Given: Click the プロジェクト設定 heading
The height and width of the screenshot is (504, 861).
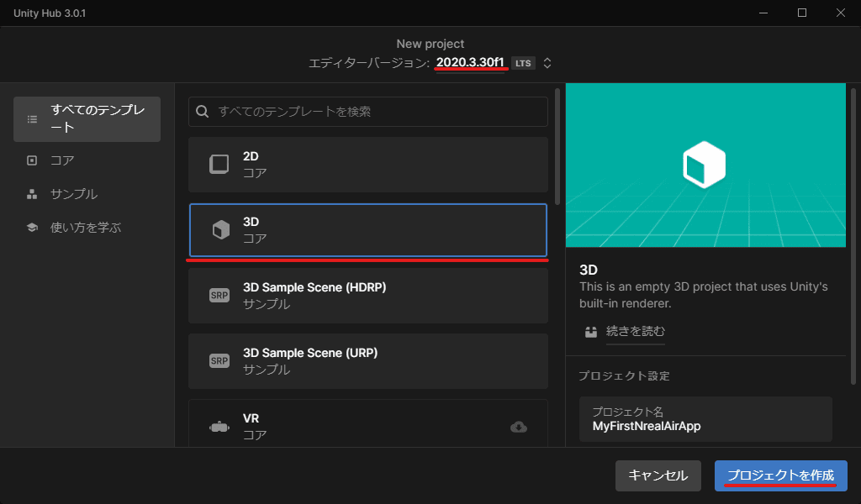Looking at the screenshot, I should [x=624, y=376].
